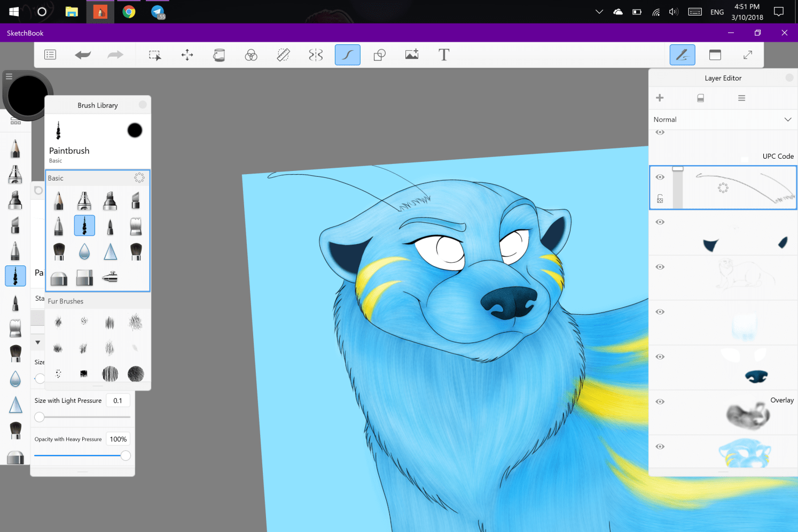Select the Flood Fill bucket tool

point(219,54)
